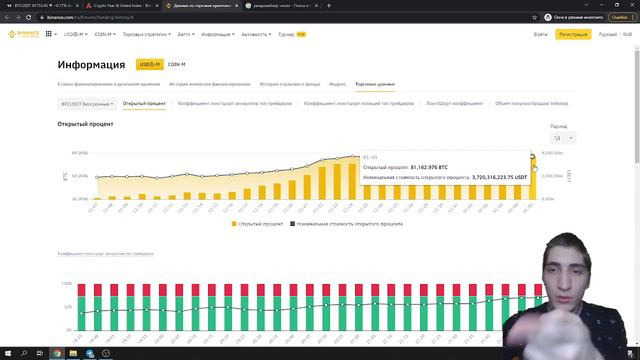Click the page vertical scrollbar
Screen dimensions: 640x360
coord(637,107)
